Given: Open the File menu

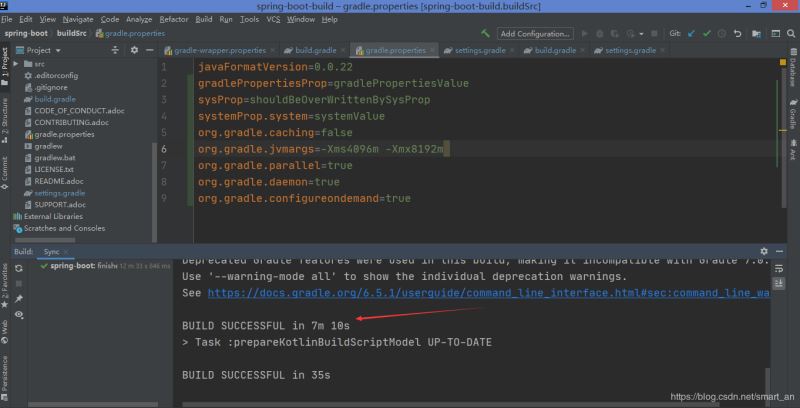Looking at the screenshot, I should 7,19.
